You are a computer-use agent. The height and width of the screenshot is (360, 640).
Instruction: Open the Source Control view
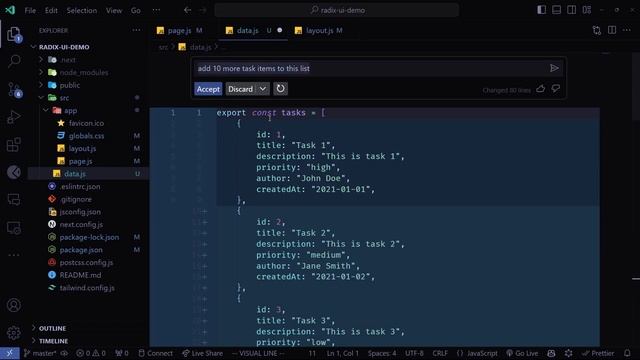tap(14, 89)
